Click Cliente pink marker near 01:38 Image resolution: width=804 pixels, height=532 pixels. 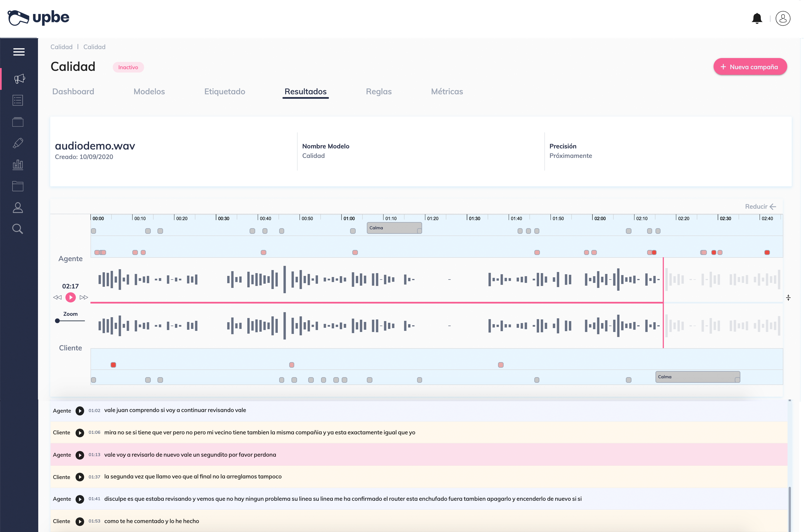pyautogui.click(x=501, y=365)
